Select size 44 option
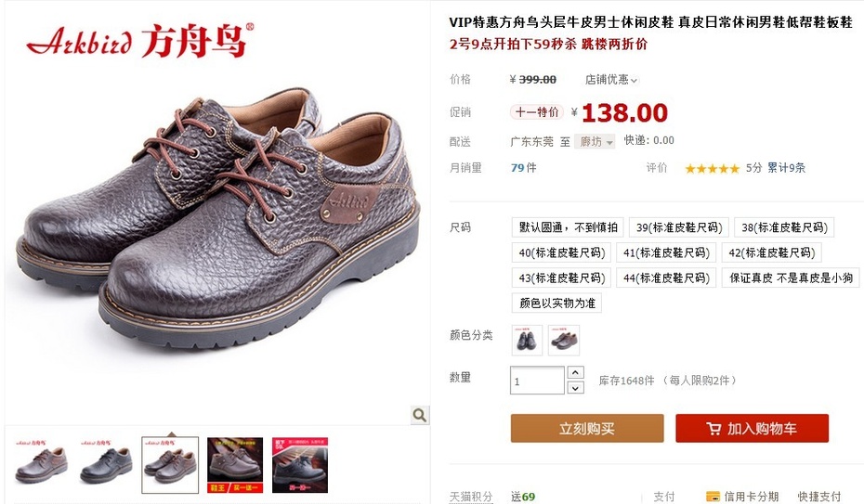The image size is (864, 504). (666, 278)
